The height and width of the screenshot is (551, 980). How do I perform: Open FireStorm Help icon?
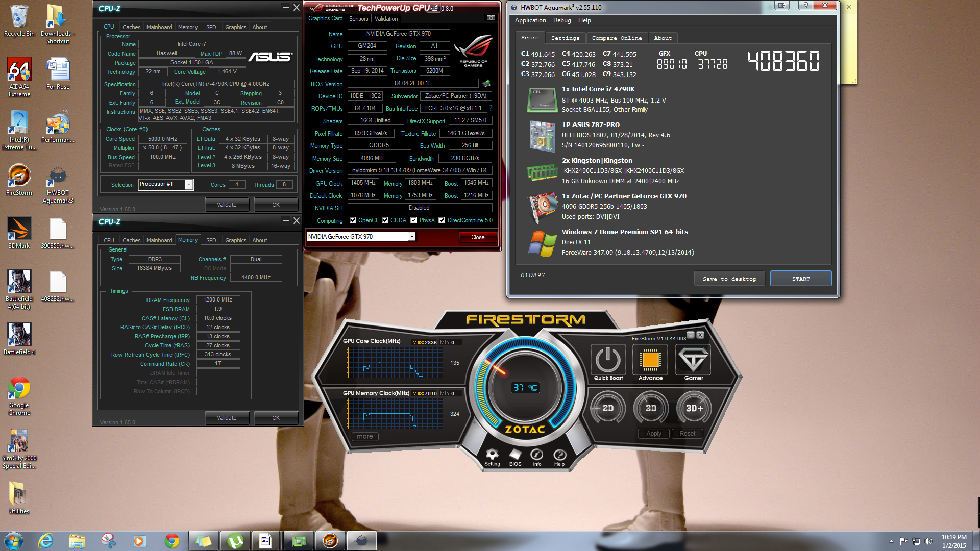click(x=559, y=457)
